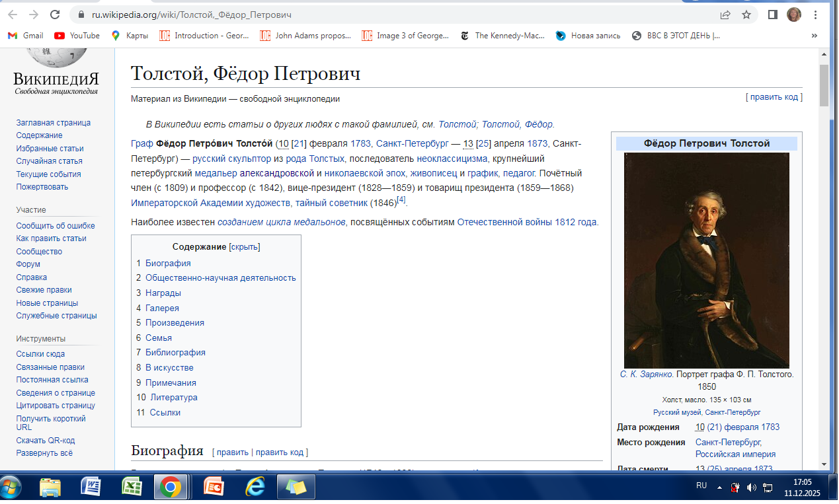Show more bookmarks via double chevron
Viewport: 839px width, 504px height.
[814, 36]
